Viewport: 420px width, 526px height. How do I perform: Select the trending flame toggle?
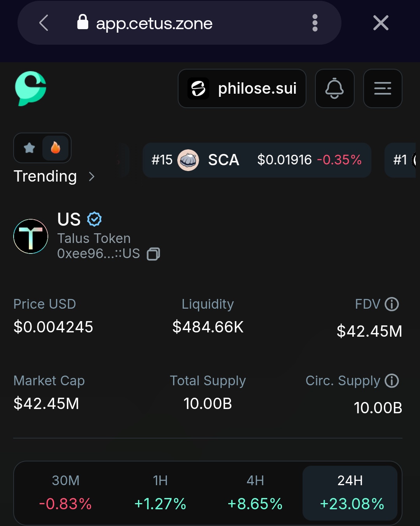[56, 148]
